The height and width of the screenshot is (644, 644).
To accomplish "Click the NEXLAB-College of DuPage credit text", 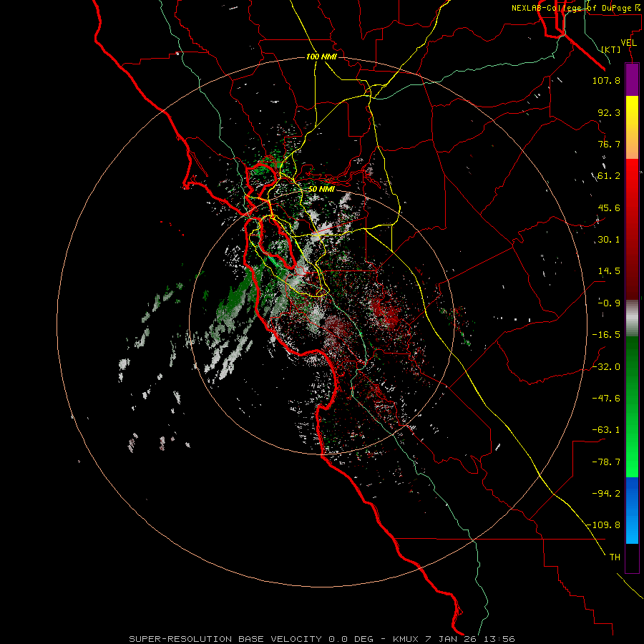I will [576, 8].
